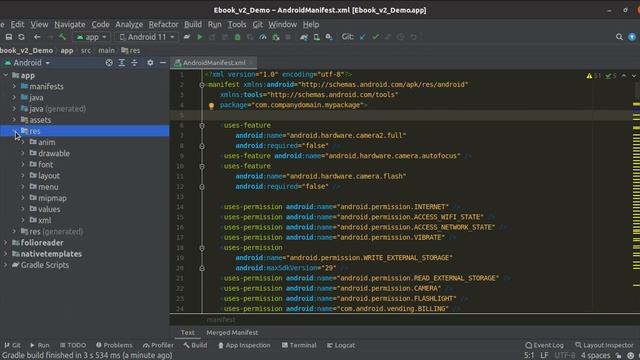Open the Logcat tool window
Screen dimensions: 640x360
[341, 345]
